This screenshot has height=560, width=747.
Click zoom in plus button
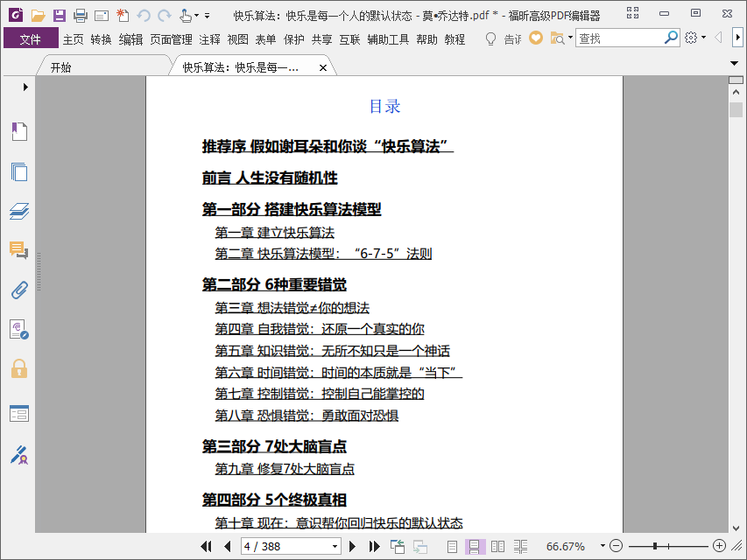719,546
